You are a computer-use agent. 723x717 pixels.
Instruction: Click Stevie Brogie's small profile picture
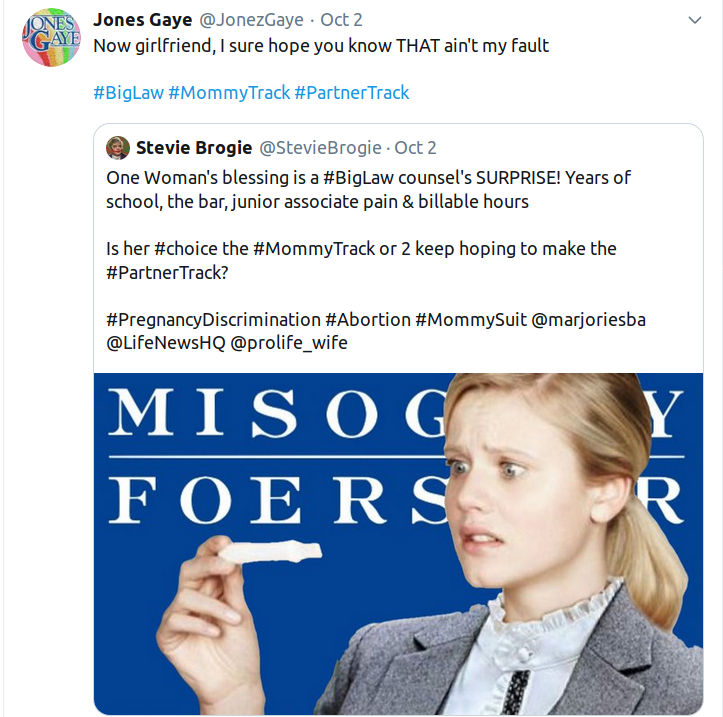(118, 148)
